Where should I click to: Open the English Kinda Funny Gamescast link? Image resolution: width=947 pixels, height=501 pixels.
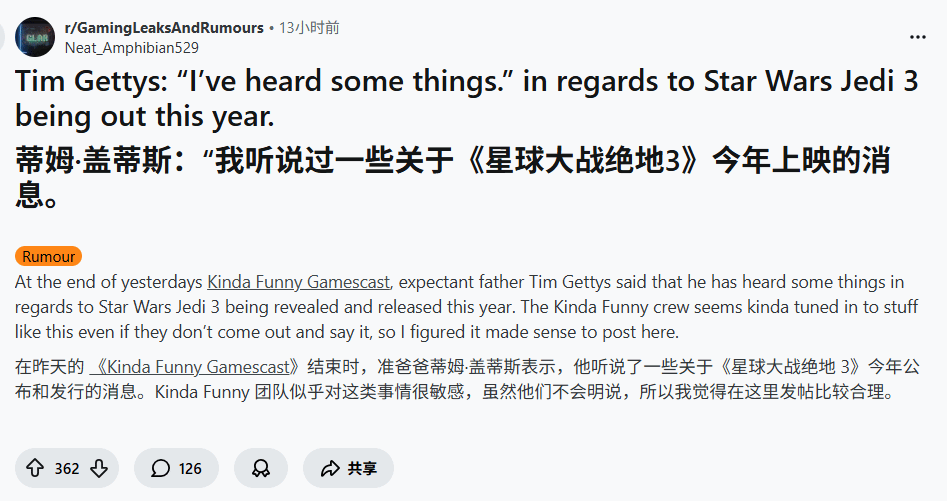[298, 281]
